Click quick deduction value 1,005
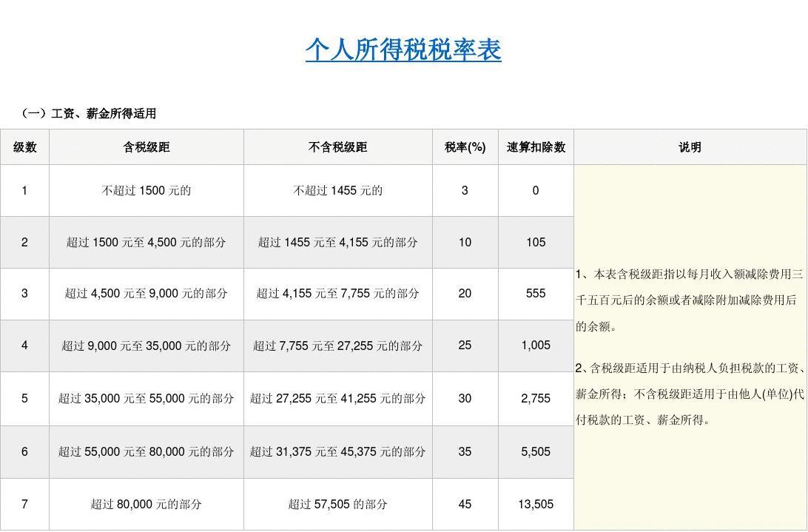Screen dimensions: 808x532 536,346
